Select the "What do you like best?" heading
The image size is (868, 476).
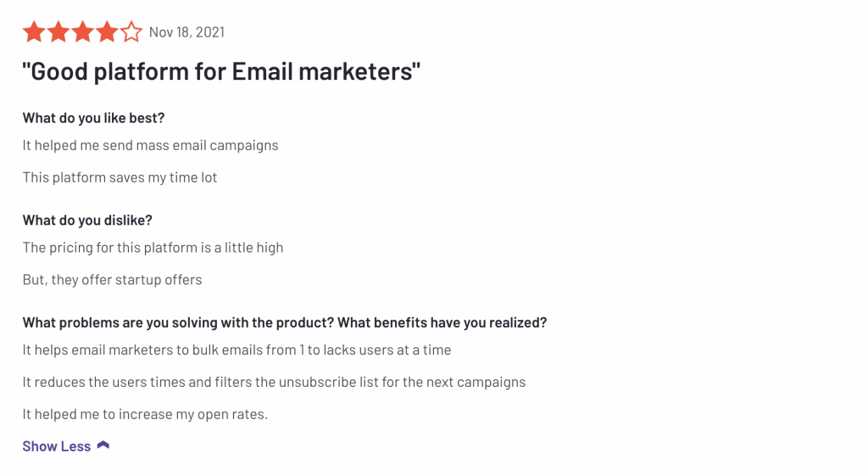(x=93, y=118)
